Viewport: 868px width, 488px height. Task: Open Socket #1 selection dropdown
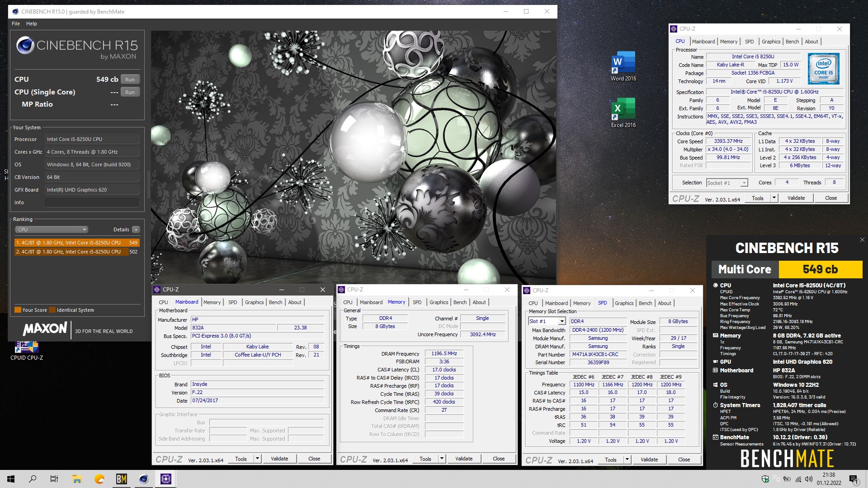[727, 183]
